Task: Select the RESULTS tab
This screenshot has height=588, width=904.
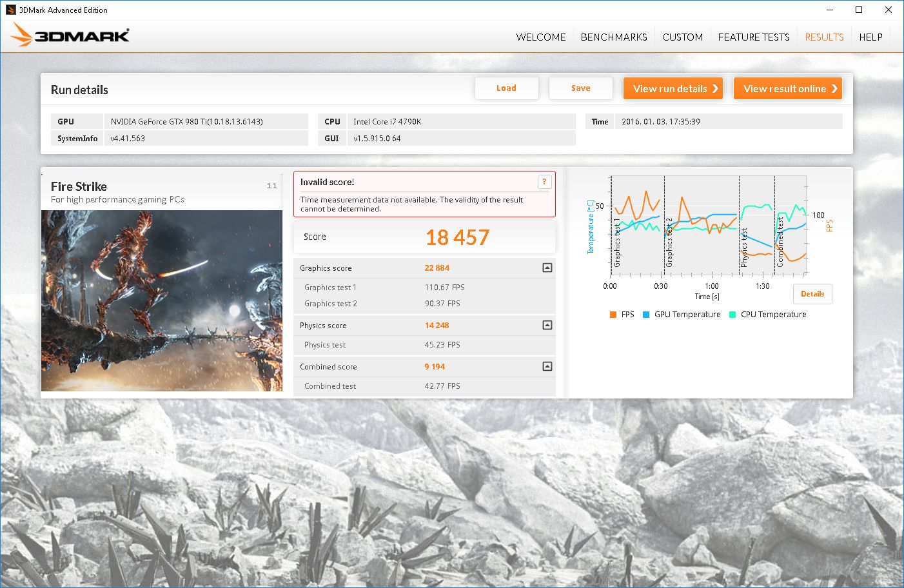Action: 824,37
